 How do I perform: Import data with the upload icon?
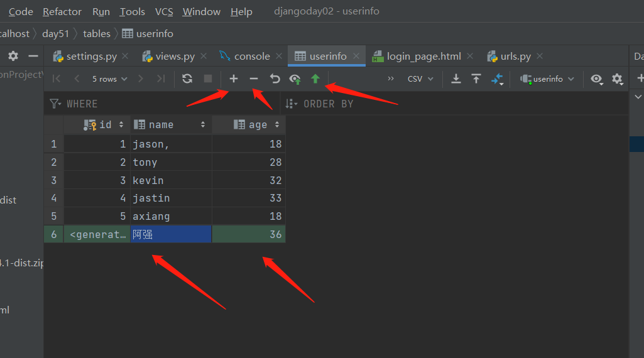(476, 79)
